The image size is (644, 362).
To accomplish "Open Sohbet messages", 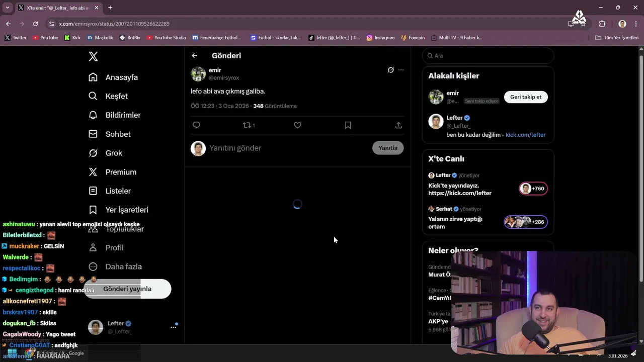I will (110, 134).
